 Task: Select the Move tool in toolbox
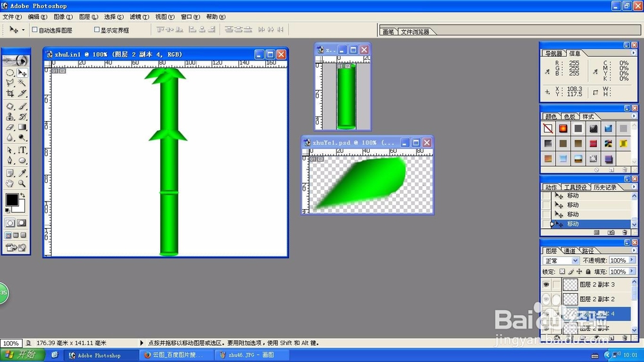click(22, 73)
